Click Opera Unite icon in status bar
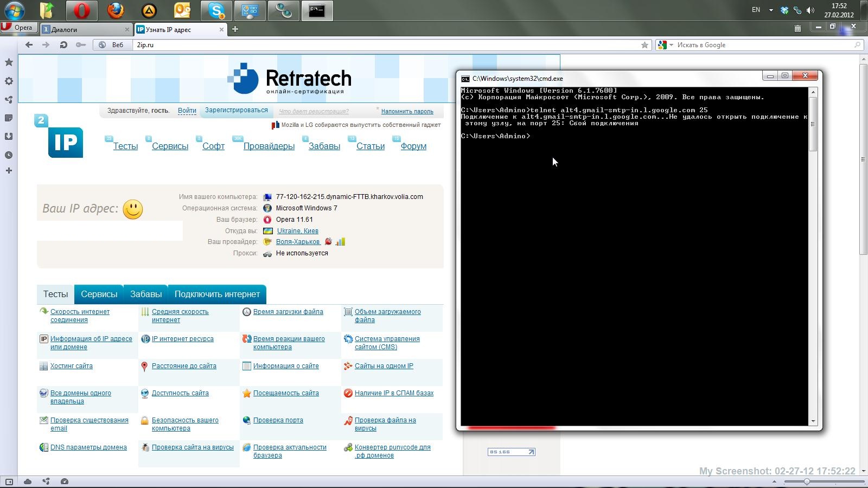Viewport: 868px width, 488px height. [46, 481]
